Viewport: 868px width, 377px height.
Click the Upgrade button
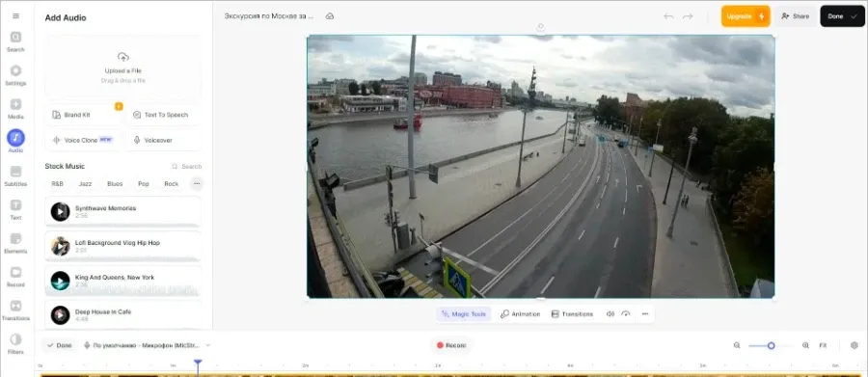pyautogui.click(x=746, y=16)
